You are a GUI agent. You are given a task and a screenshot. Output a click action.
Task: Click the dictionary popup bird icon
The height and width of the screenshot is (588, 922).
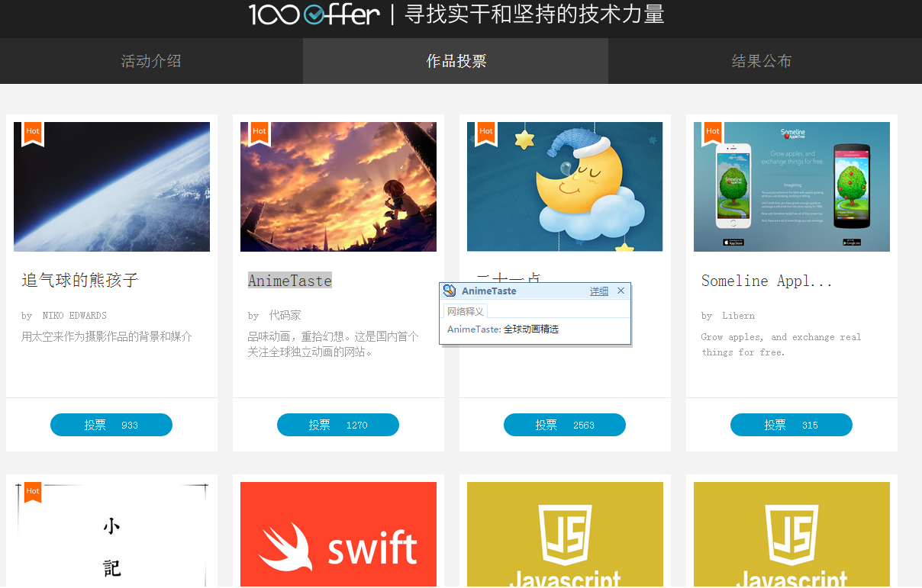pyautogui.click(x=450, y=291)
